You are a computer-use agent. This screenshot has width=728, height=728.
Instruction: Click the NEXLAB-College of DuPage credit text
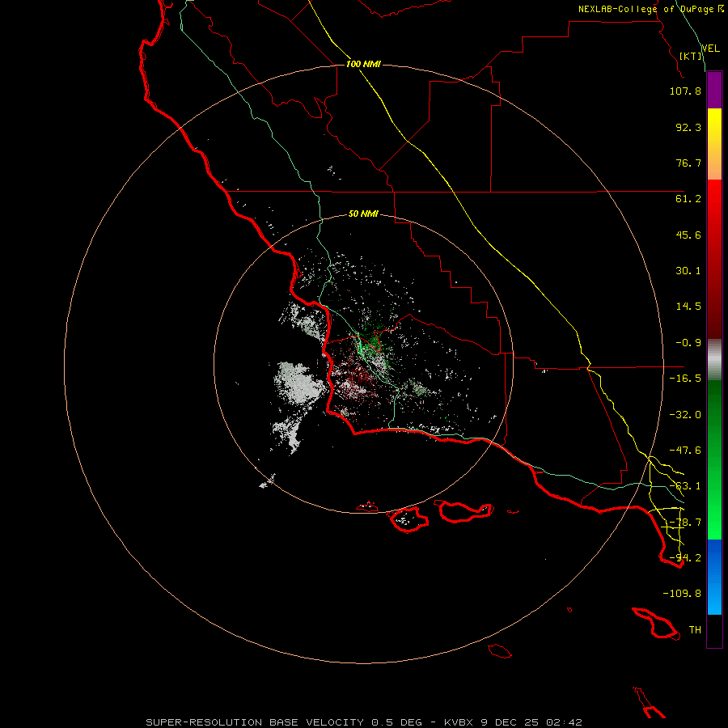tap(650, 9)
